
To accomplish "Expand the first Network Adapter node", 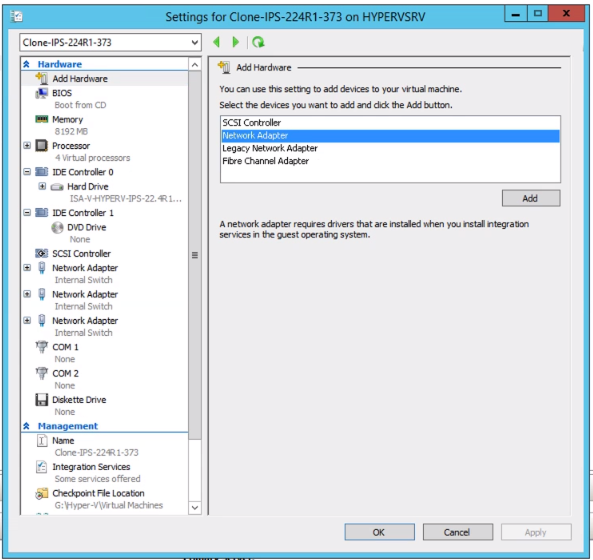I will pyautogui.click(x=27, y=268).
